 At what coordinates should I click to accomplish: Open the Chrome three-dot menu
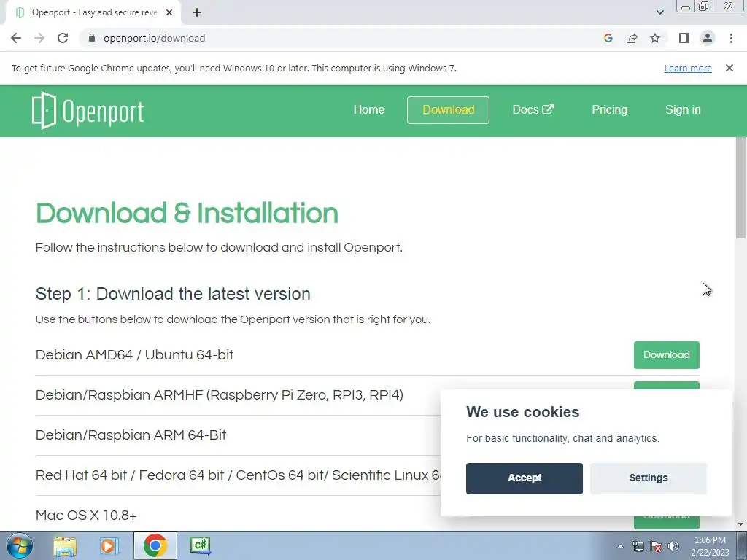(x=731, y=38)
